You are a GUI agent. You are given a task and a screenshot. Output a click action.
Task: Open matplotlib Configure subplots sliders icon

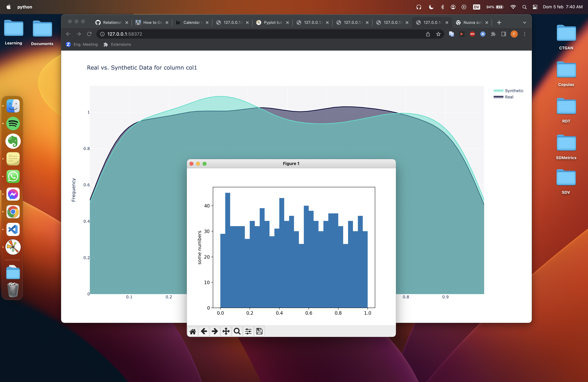click(248, 331)
